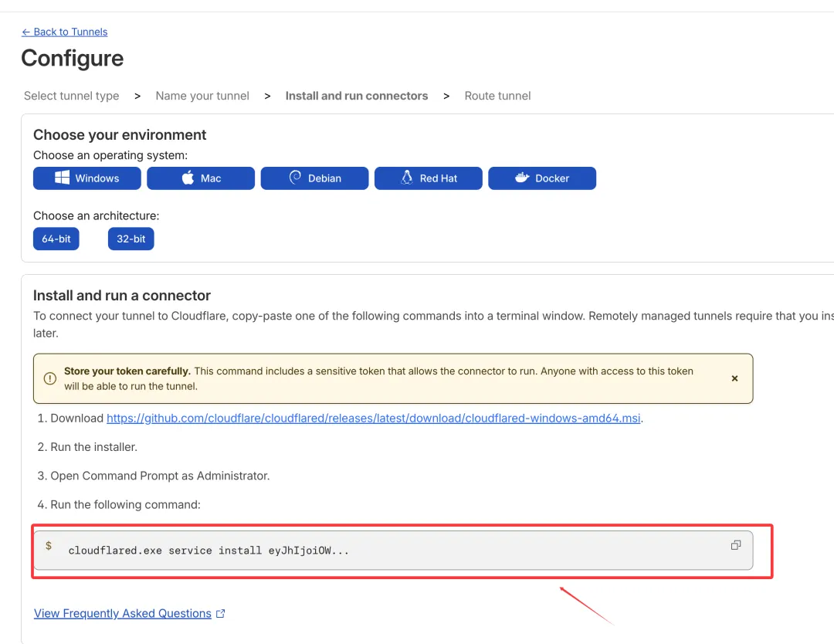Click 'Run the following command:' step
This screenshot has width=834, height=644.
point(126,505)
